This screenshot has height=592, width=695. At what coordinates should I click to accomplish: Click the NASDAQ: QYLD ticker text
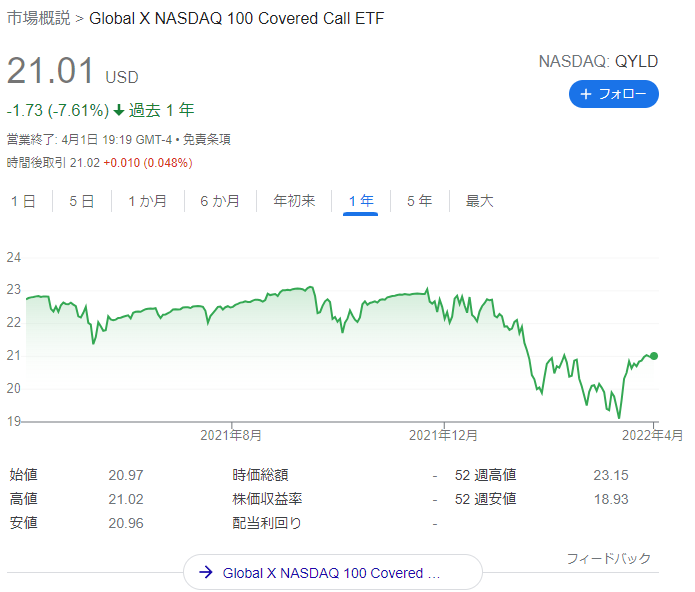coord(598,61)
